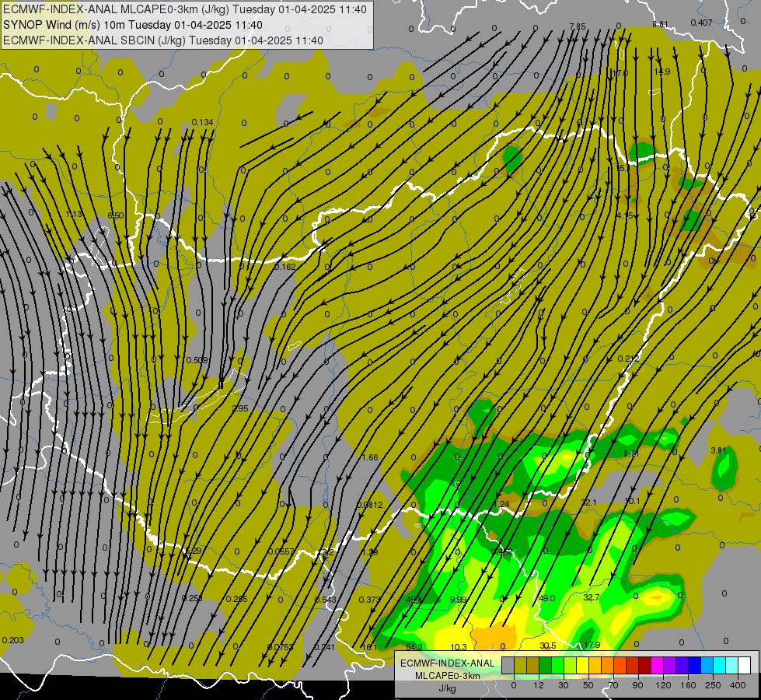Select the olive legend swatch right of the 0 tick
Screen dimensions: 761x700
tap(520, 665)
